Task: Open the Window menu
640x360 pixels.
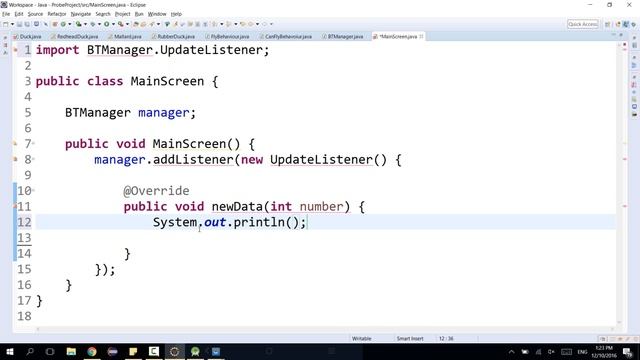Action: pyautogui.click(x=157, y=14)
